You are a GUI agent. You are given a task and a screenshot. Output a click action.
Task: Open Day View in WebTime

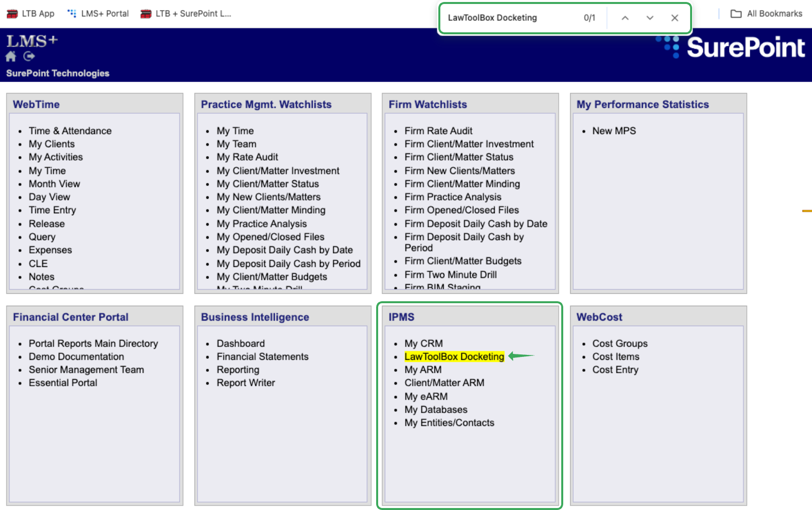pos(49,197)
